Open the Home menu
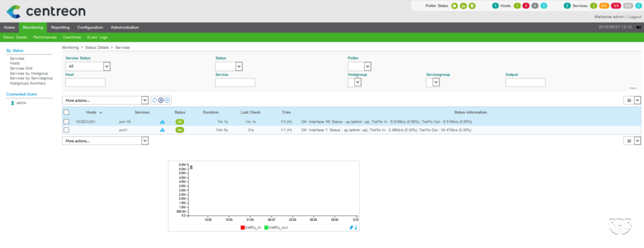 9,28
